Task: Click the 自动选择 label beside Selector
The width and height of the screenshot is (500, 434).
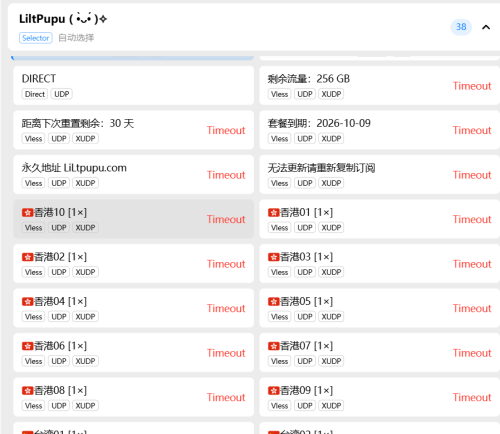Action: point(76,38)
